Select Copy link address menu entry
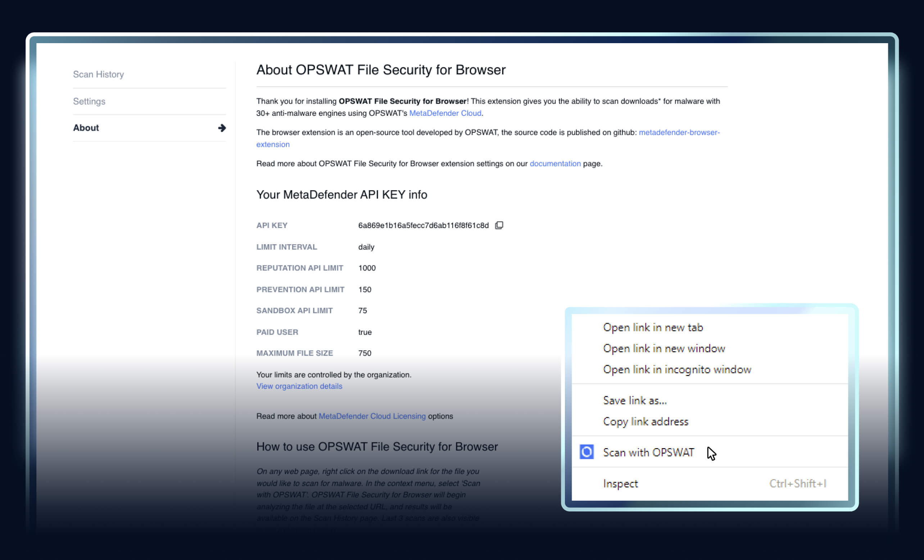Image resolution: width=924 pixels, height=560 pixels. (646, 421)
